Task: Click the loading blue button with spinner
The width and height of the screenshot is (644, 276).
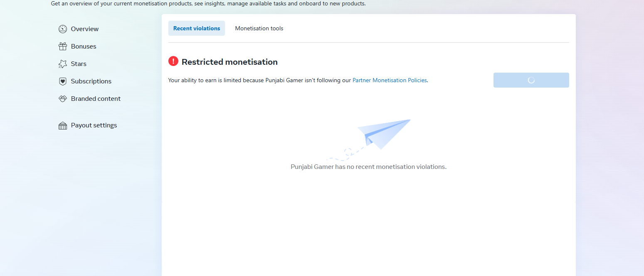Action: coord(531,80)
